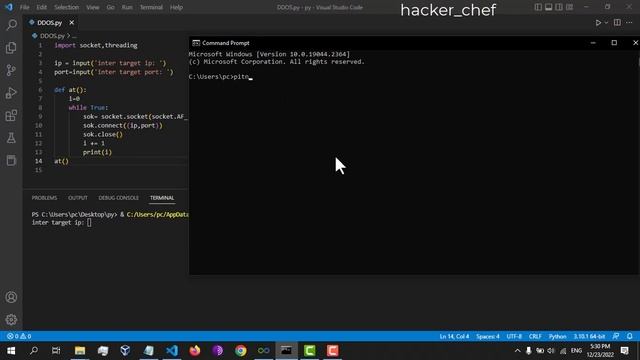Click the import socket,threading line

(96, 45)
